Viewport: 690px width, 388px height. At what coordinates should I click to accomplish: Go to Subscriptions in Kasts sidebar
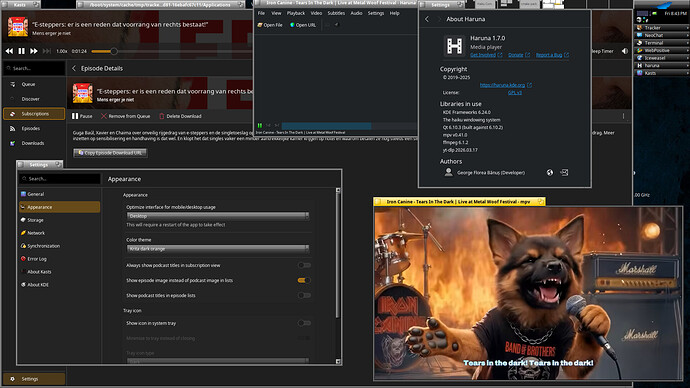click(x=34, y=113)
